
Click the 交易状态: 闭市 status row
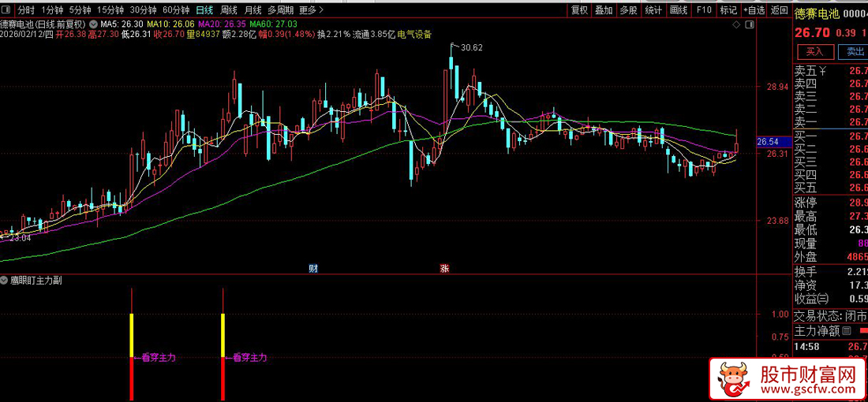830,317
